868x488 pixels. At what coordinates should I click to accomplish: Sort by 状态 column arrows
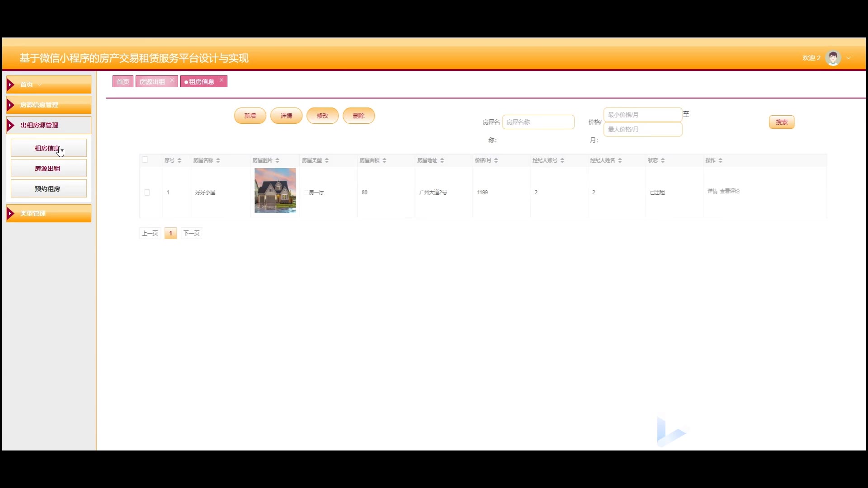[663, 160]
